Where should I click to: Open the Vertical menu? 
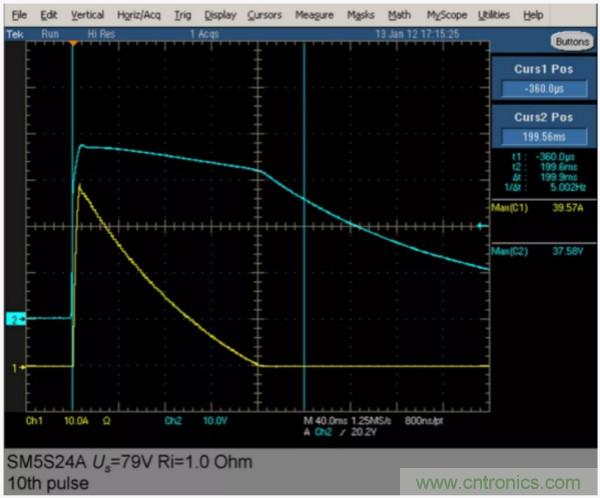87,16
